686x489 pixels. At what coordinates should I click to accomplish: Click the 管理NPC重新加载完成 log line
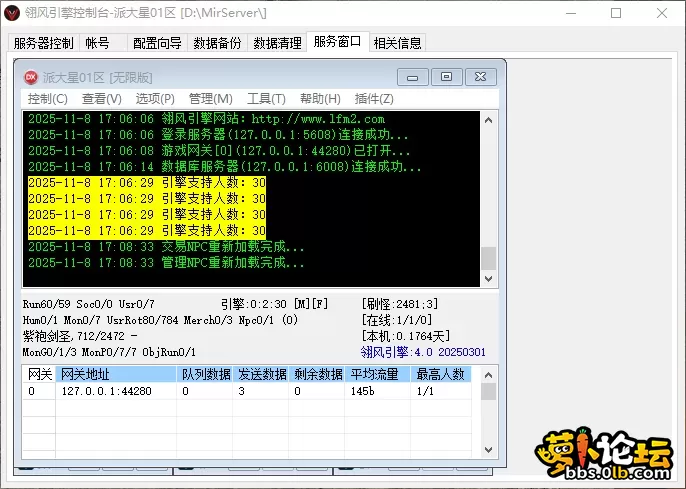[x=166, y=263]
